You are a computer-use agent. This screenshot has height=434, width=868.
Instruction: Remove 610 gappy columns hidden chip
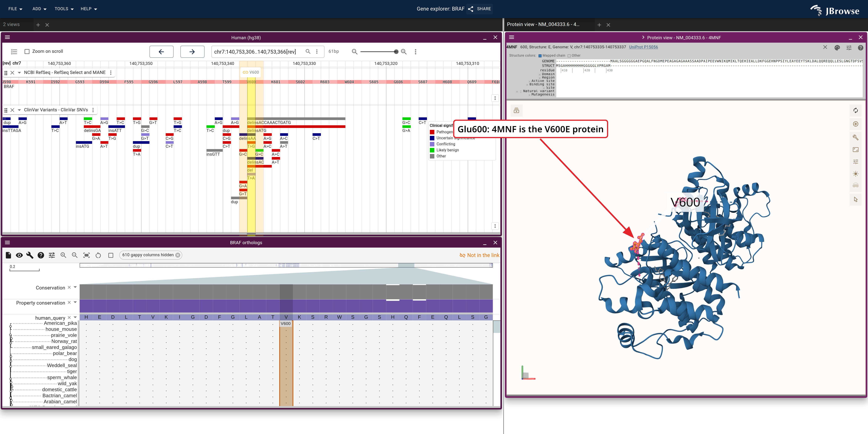tap(178, 255)
